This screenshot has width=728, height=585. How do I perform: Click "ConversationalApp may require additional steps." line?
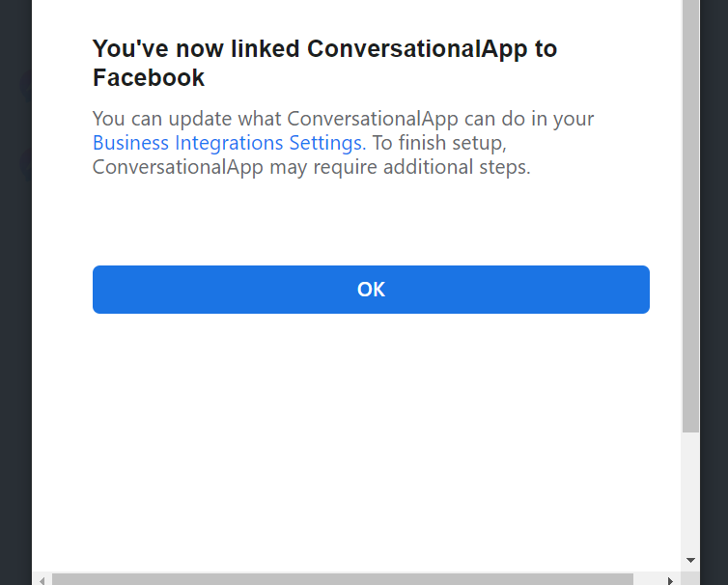(311, 166)
